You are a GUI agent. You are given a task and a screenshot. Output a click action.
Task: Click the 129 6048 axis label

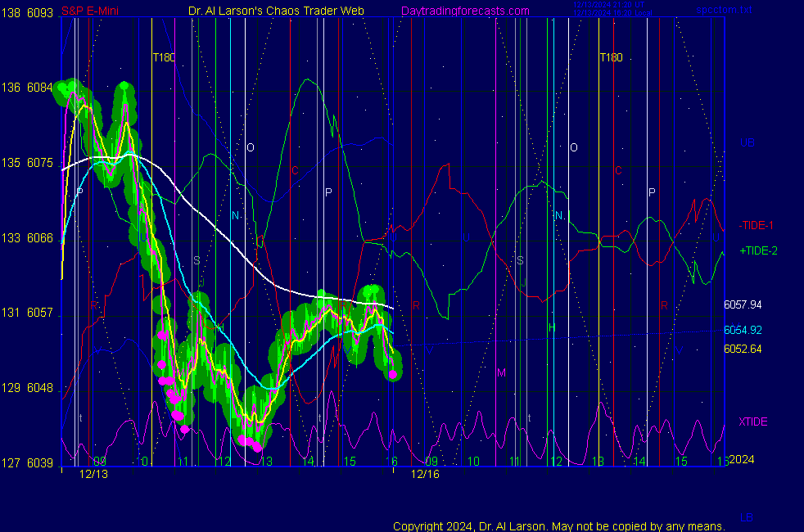coord(27,388)
